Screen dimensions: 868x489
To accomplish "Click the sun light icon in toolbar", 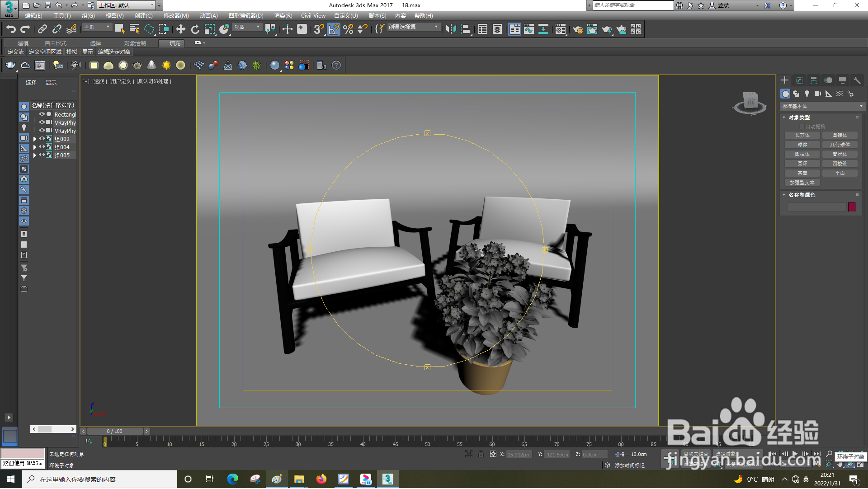I will [166, 65].
